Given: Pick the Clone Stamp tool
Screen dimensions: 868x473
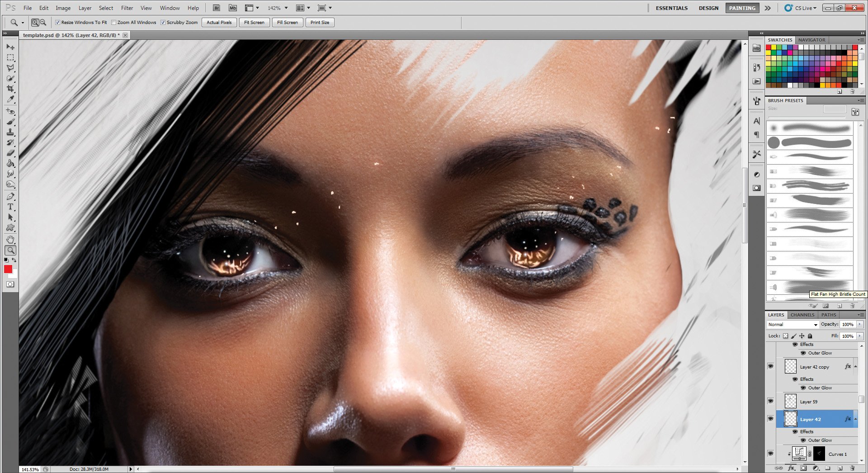Looking at the screenshot, I should coord(10,132).
